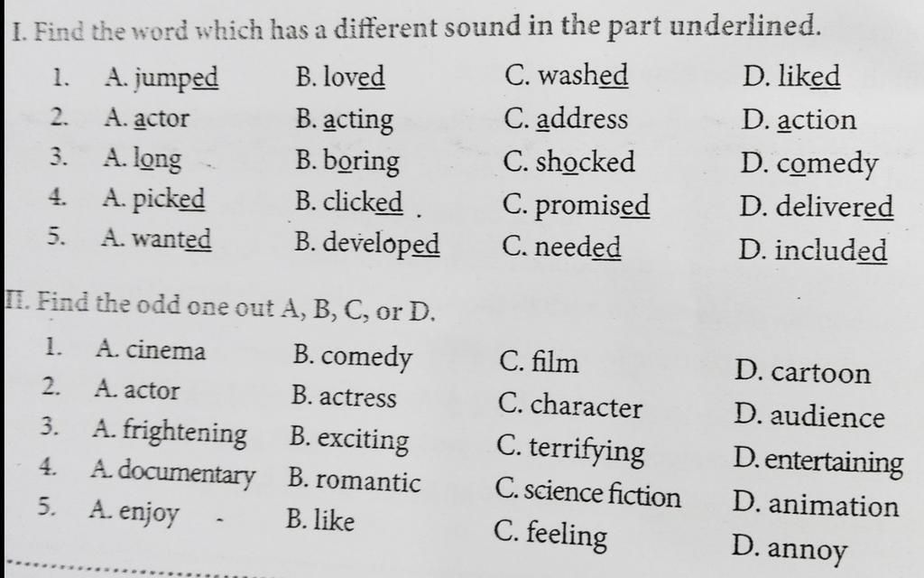Choose answer C. address
The height and width of the screenshot is (578, 924).
coord(566,118)
